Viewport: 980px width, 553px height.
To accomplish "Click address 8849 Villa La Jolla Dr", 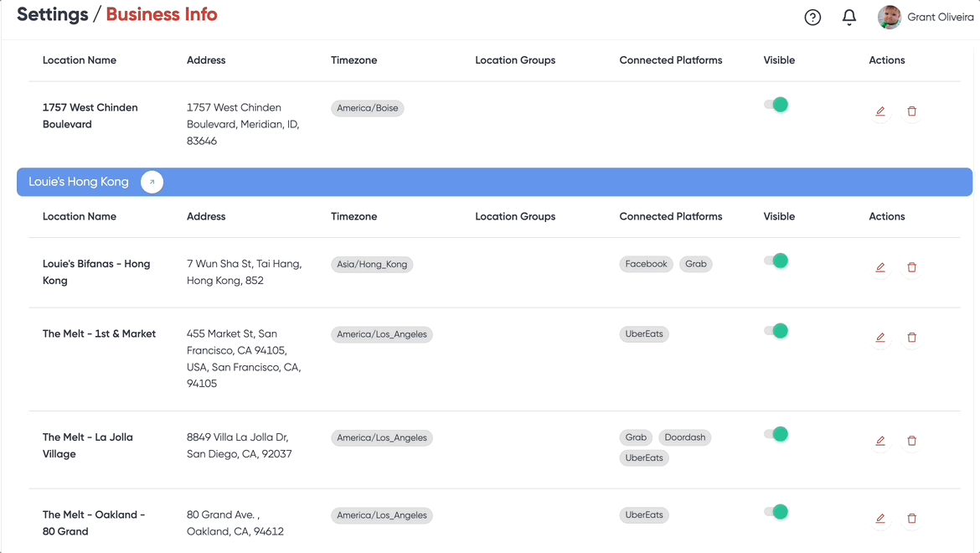I will [240, 446].
